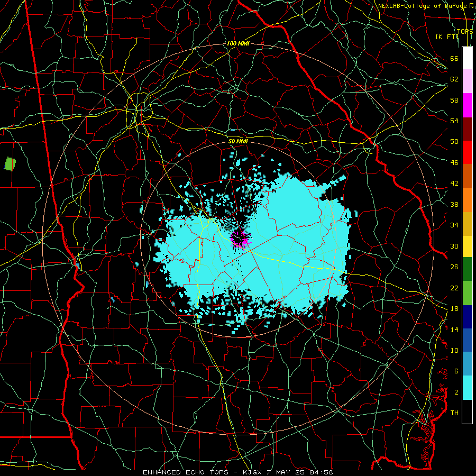Click the '62' legend label
The height and width of the screenshot is (476, 476).
(454, 79)
